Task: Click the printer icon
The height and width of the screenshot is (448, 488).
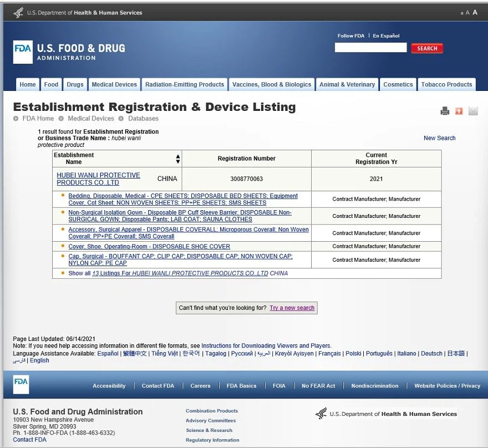Action: (x=445, y=111)
